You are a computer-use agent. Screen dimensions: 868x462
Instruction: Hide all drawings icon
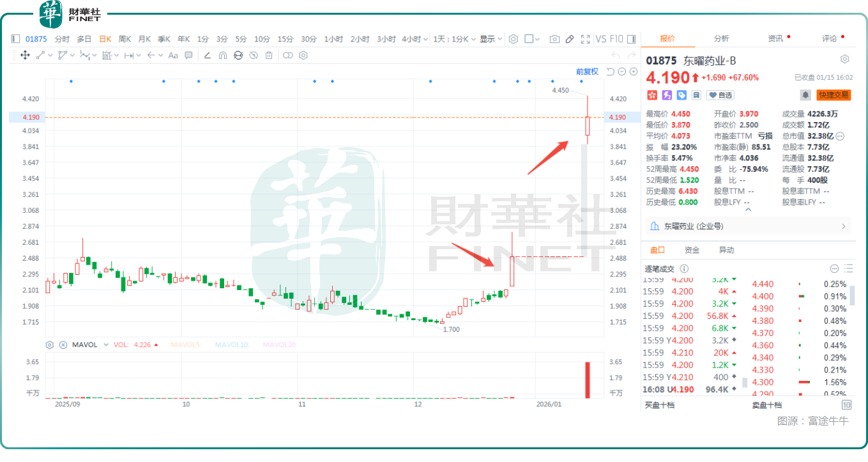tap(254, 56)
